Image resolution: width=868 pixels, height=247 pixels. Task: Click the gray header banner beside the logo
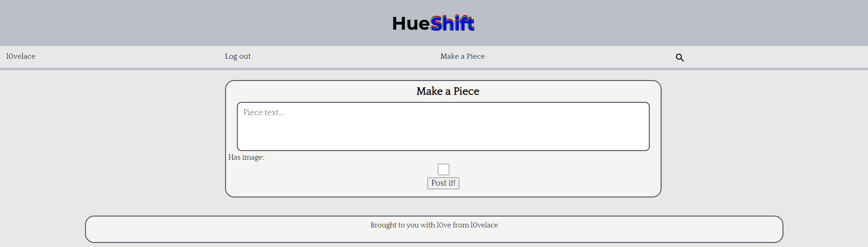(182, 23)
